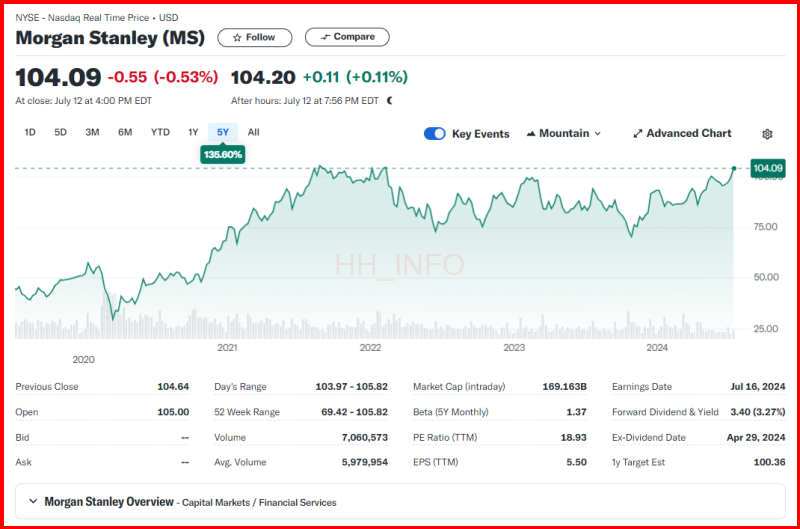800x529 pixels.
Task: Select the 5D time range tab
Action: [60, 133]
